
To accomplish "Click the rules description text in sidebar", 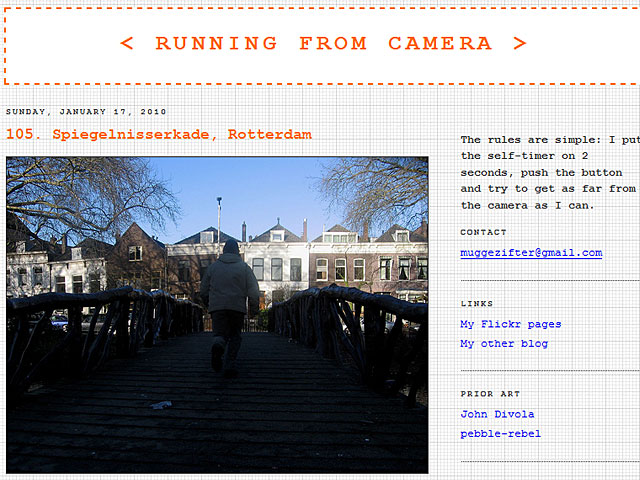I will [548, 172].
